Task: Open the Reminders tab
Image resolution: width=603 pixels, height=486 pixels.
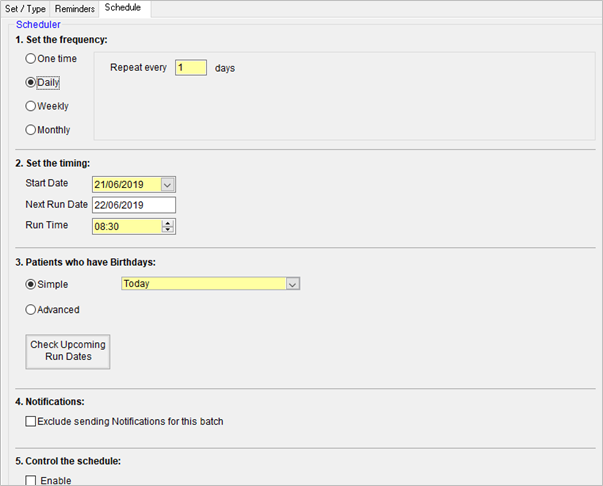Action: coord(75,9)
